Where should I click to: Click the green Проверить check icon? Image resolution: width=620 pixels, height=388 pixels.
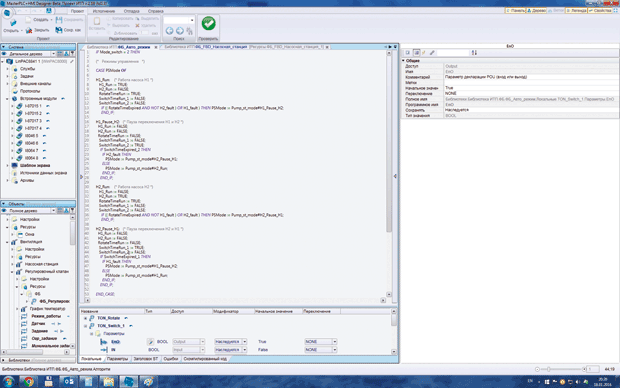[x=208, y=24]
